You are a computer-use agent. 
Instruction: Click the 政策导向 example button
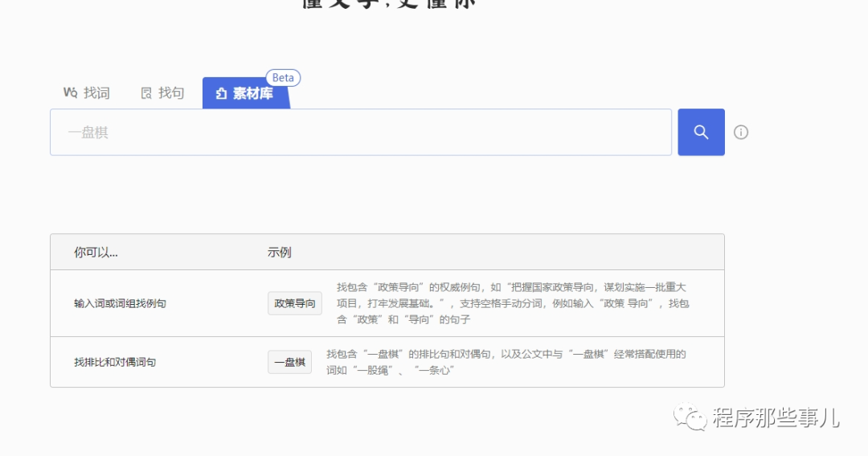click(x=295, y=304)
